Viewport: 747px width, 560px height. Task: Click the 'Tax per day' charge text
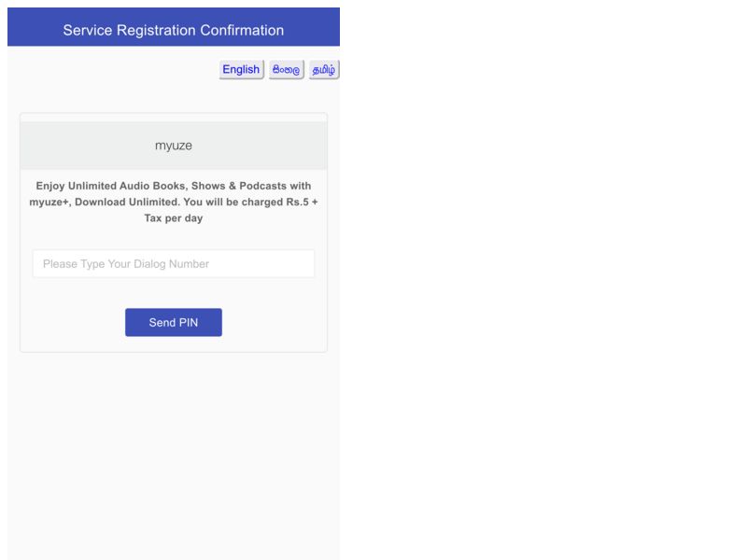coord(174,218)
